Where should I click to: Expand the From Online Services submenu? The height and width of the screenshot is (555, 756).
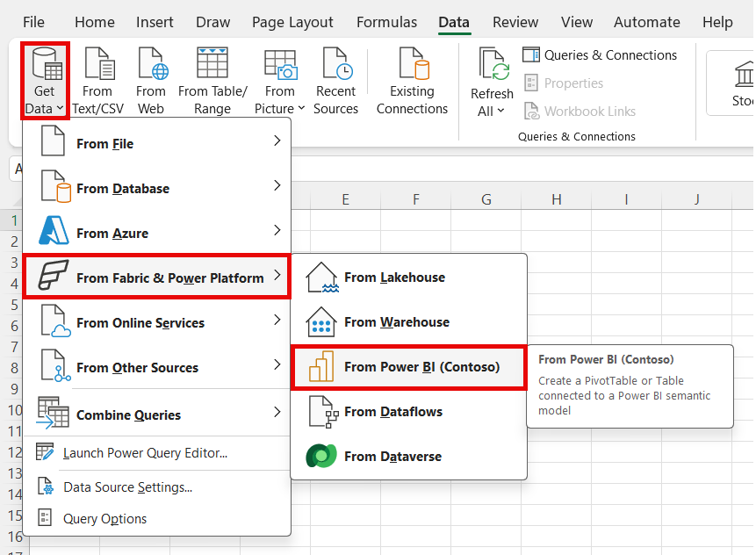click(x=156, y=321)
